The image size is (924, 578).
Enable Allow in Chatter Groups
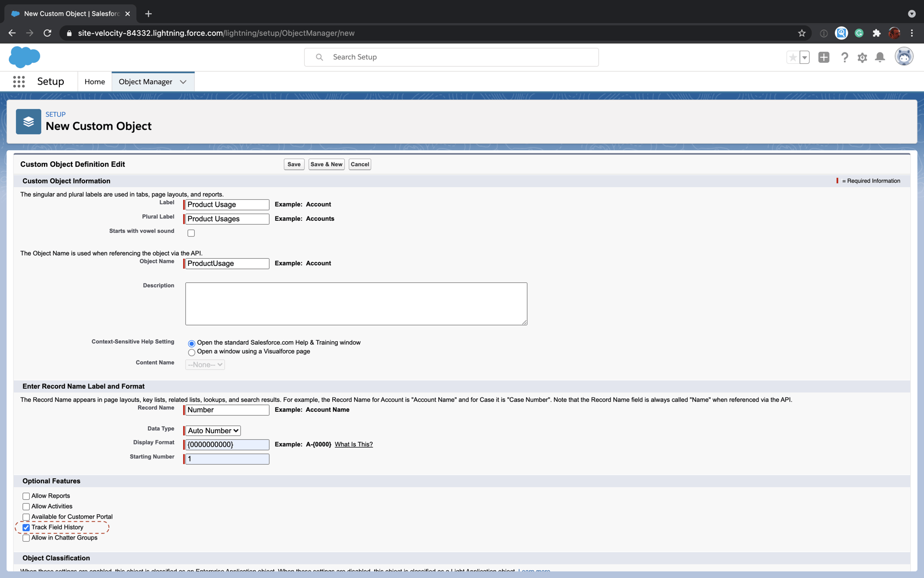26,538
